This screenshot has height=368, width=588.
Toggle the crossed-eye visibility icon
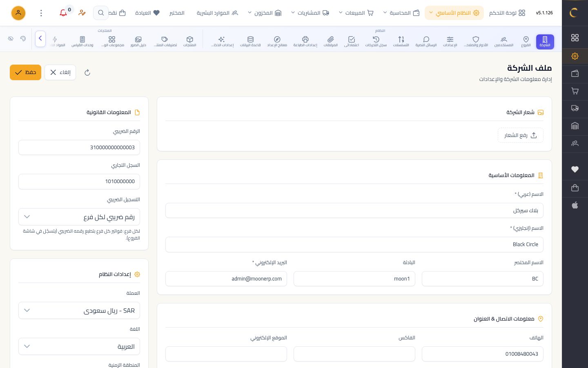point(11,38)
